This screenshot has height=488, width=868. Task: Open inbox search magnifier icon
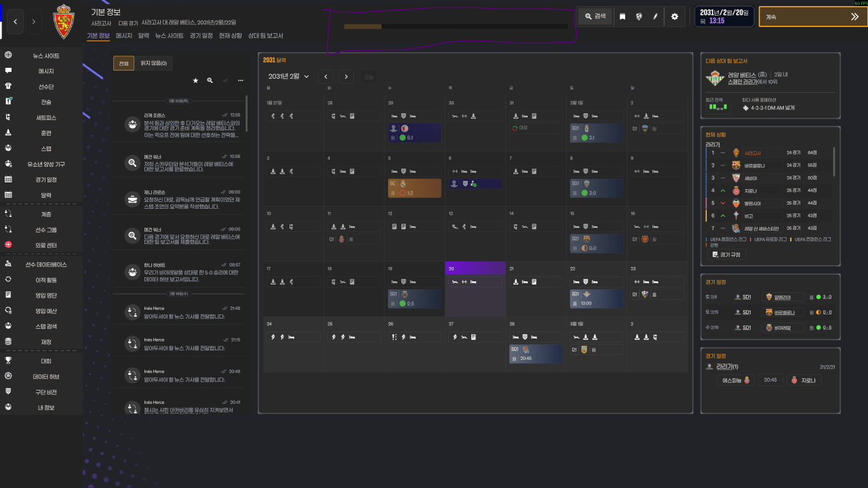tap(210, 80)
